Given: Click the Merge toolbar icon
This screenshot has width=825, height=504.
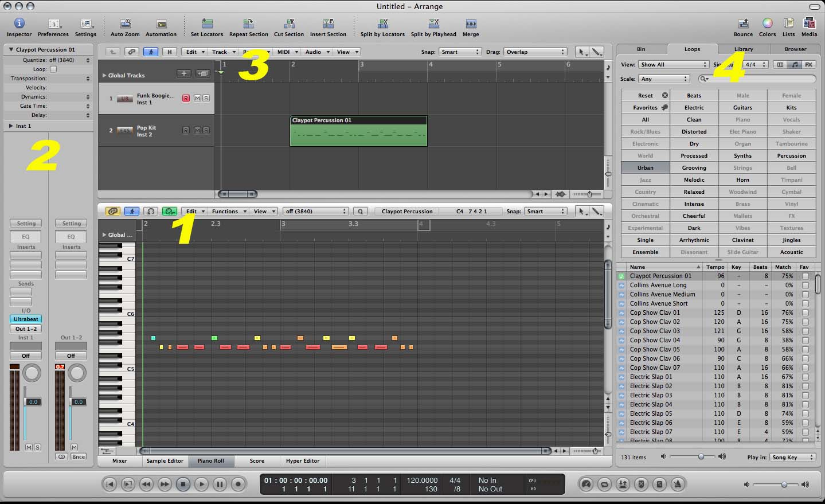Looking at the screenshot, I should [471, 24].
